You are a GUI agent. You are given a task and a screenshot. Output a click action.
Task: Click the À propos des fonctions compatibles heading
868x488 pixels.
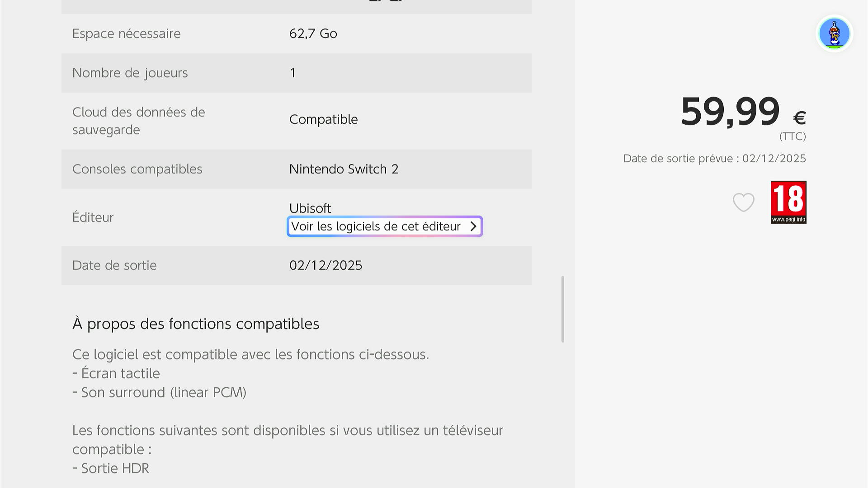[x=196, y=324]
